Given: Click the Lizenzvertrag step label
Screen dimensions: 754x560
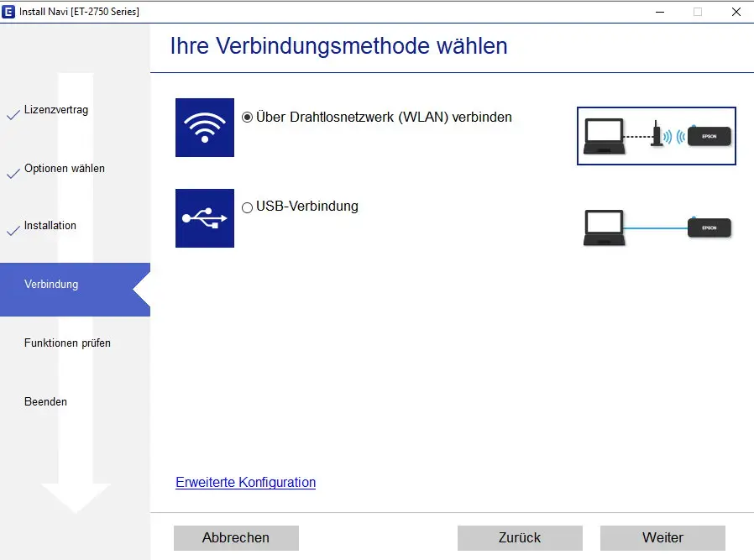Looking at the screenshot, I should (56, 110).
